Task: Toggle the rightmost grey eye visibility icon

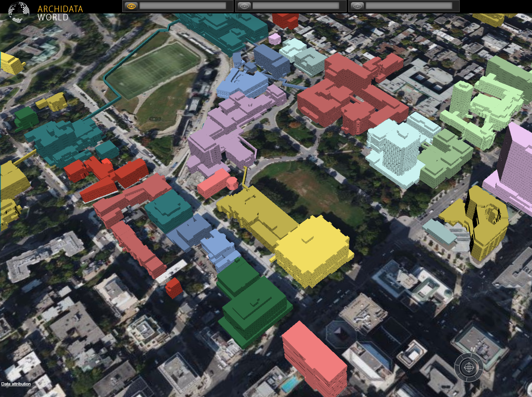Action: click(x=357, y=6)
